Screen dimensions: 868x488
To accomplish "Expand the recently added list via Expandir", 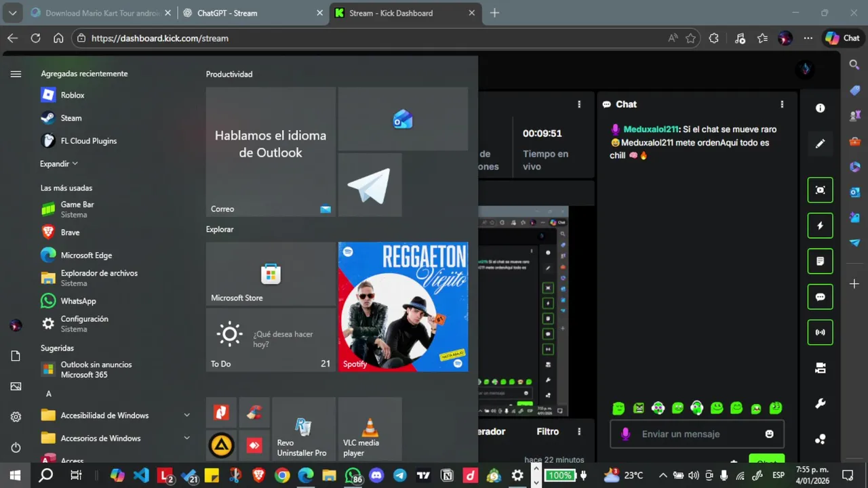I will coord(59,163).
